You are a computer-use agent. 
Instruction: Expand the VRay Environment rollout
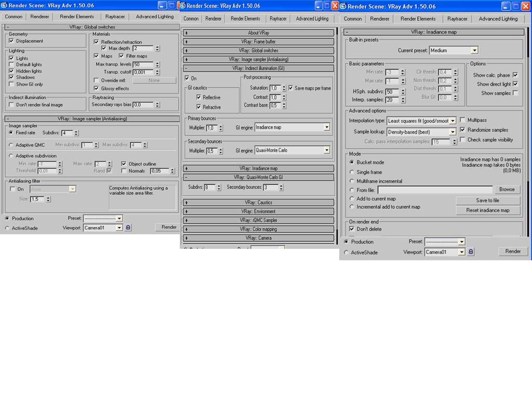click(x=258, y=211)
